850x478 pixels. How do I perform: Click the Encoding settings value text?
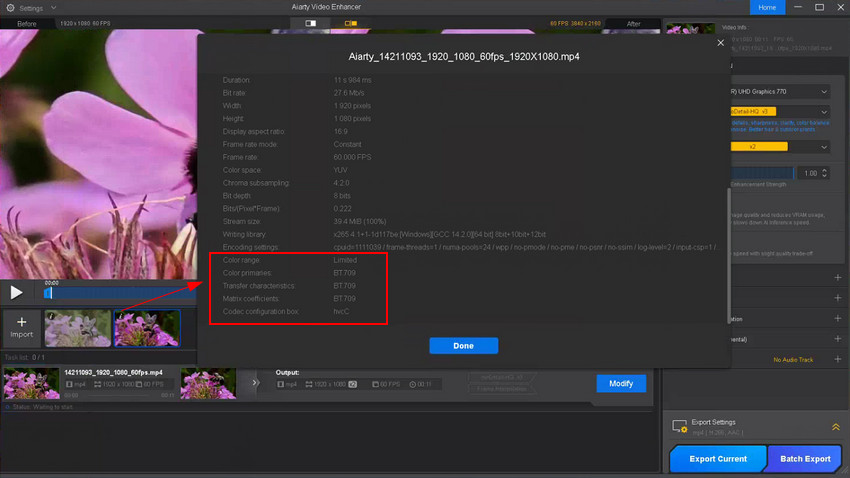coord(524,247)
